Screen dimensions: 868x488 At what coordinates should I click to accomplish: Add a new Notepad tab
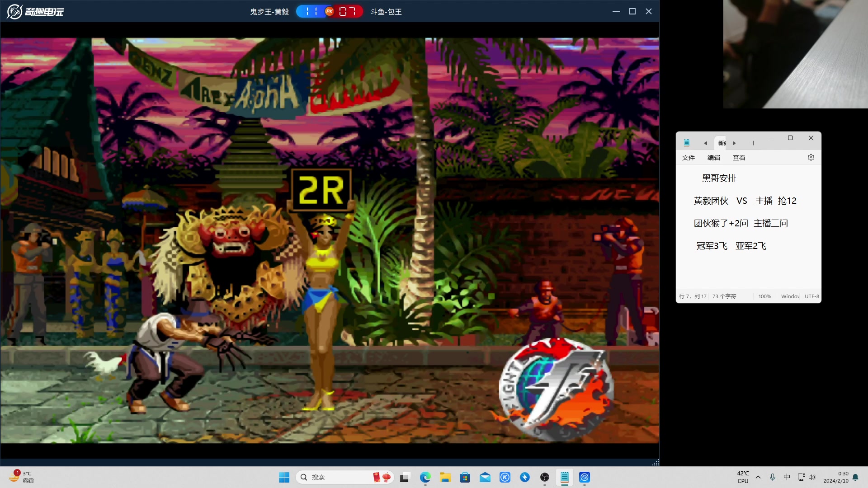(753, 143)
